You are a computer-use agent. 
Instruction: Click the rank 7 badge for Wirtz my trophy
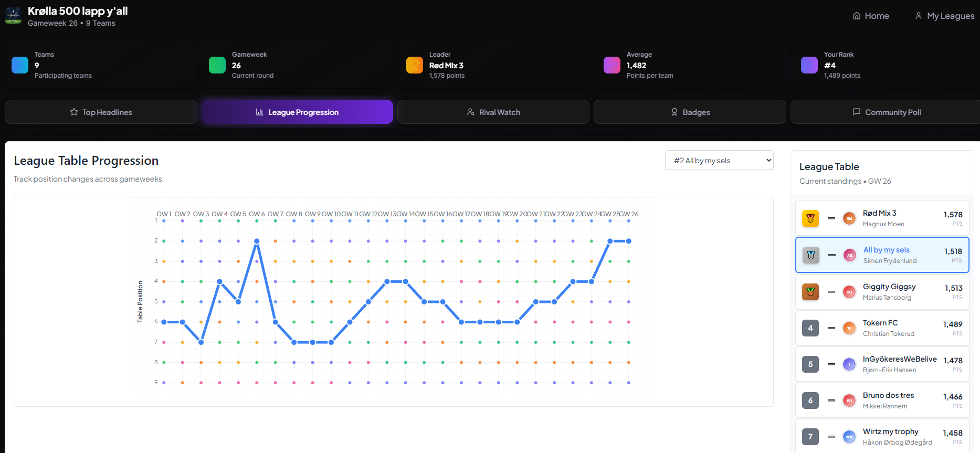(810, 437)
